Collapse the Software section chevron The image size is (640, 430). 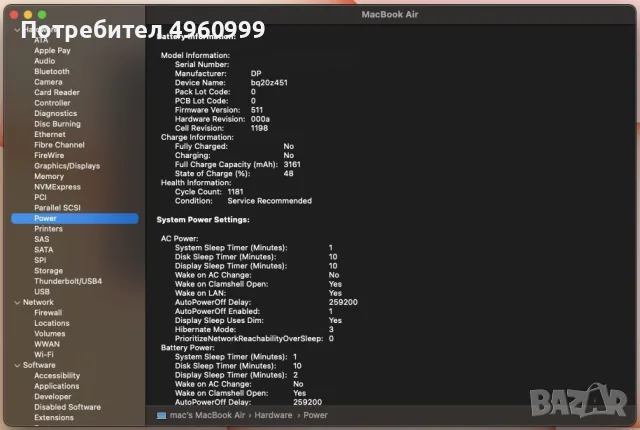click(x=17, y=365)
